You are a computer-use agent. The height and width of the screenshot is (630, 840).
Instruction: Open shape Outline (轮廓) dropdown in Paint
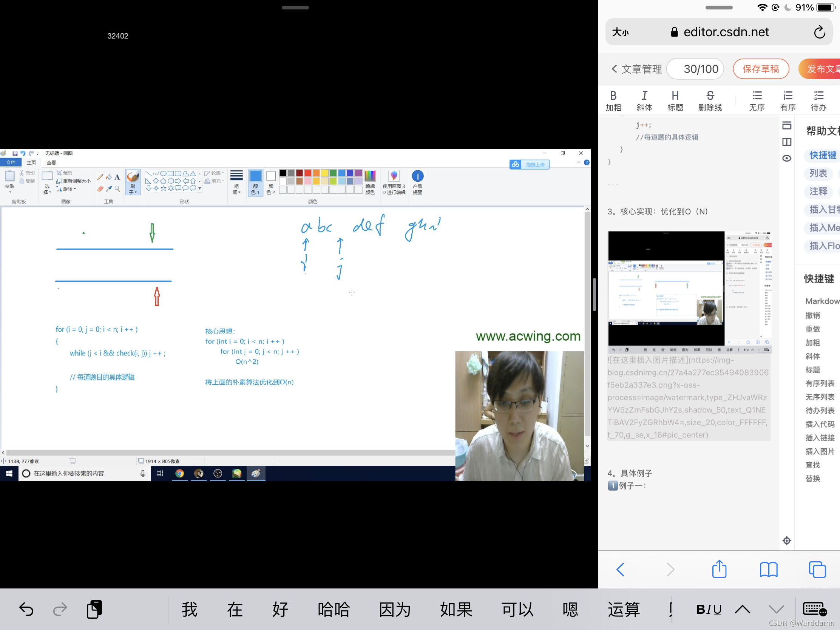(x=214, y=173)
